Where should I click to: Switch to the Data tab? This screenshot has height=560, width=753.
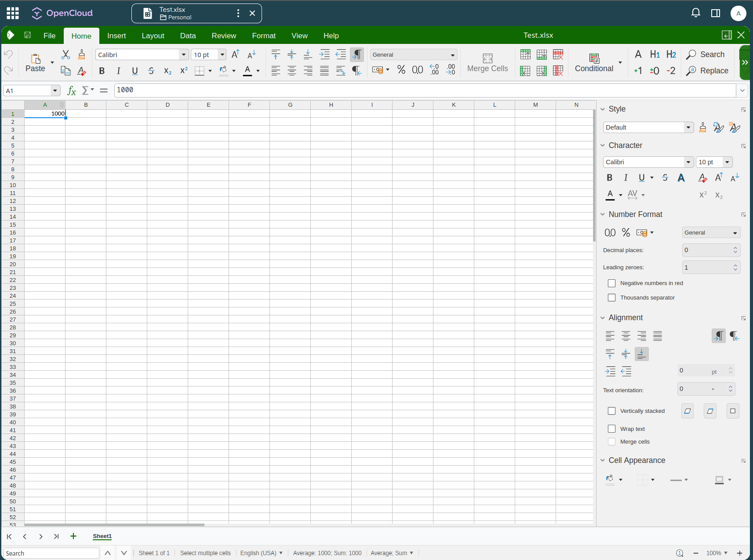tap(188, 36)
